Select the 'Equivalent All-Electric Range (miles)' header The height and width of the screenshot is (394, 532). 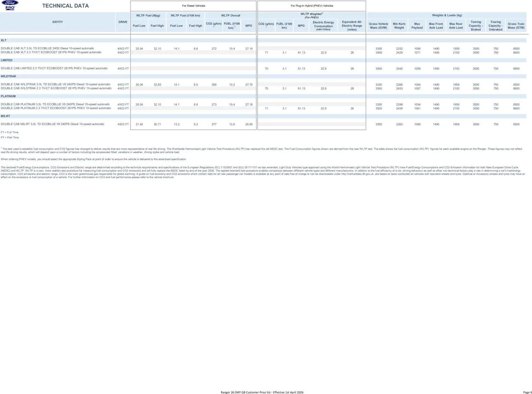click(352, 26)
